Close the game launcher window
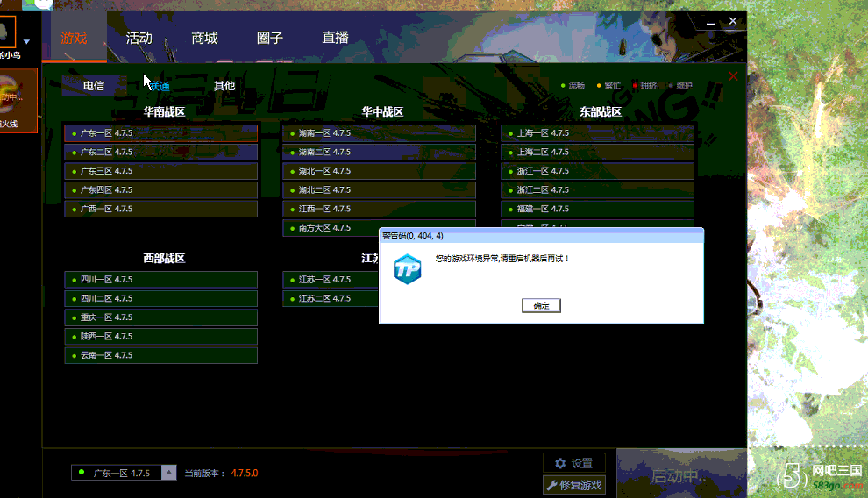 point(732,21)
